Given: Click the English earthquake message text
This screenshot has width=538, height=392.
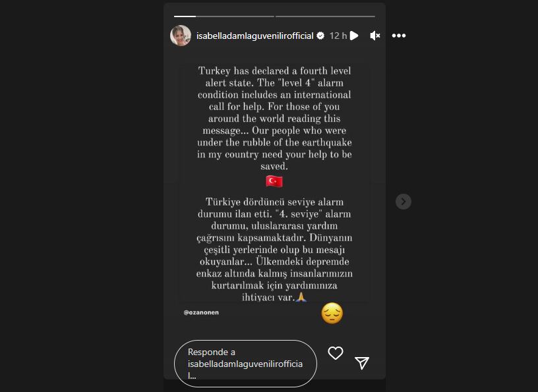Looking at the screenshot, I should (x=274, y=119).
